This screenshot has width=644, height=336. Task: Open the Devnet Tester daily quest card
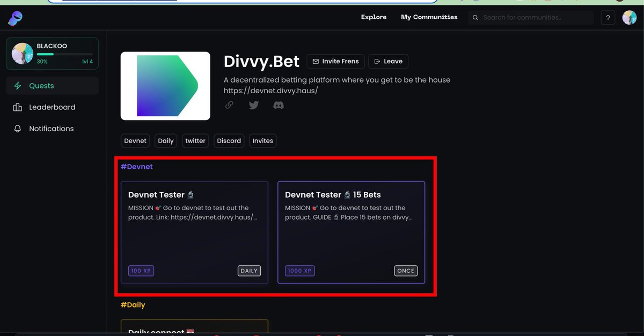(194, 232)
